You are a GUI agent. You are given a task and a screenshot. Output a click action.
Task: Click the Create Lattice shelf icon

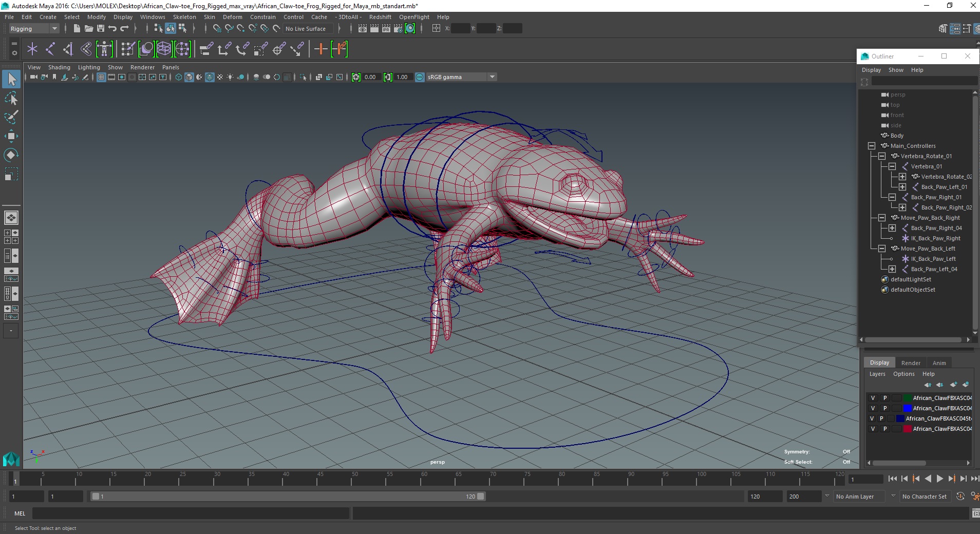(x=164, y=49)
